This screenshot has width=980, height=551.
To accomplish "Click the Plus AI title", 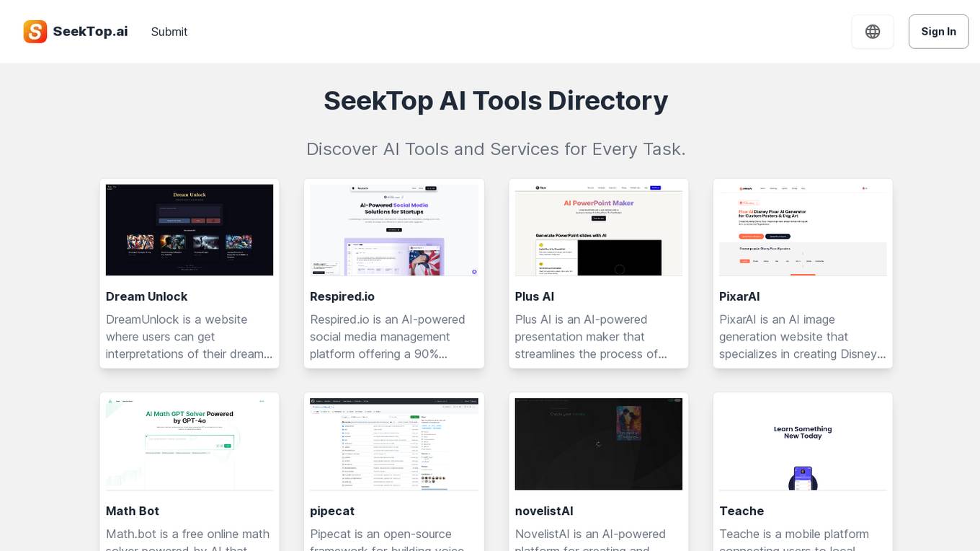I will (534, 296).
